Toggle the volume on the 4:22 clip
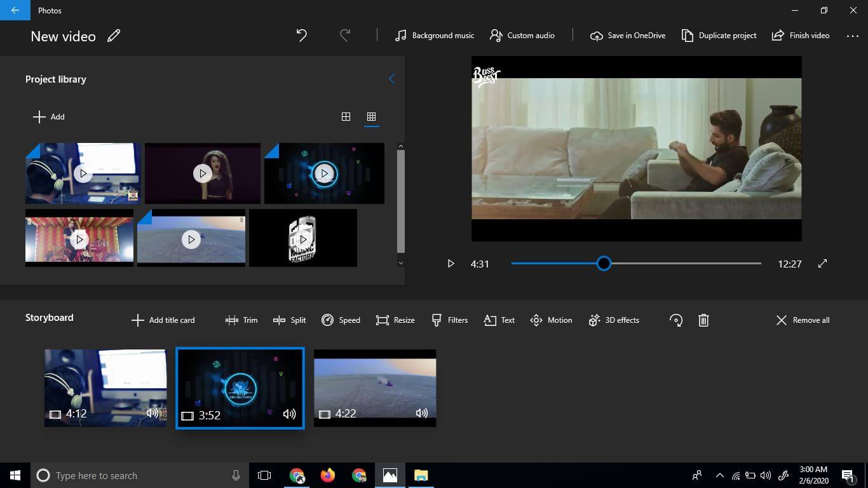This screenshot has width=868, height=488. tap(421, 414)
